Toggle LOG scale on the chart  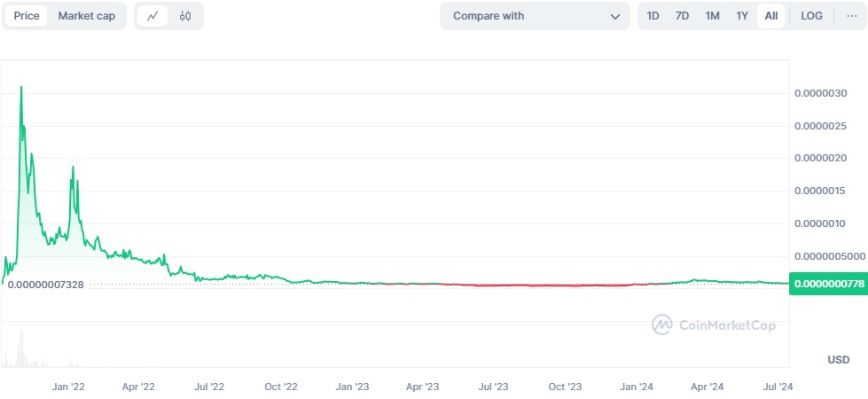click(811, 16)
